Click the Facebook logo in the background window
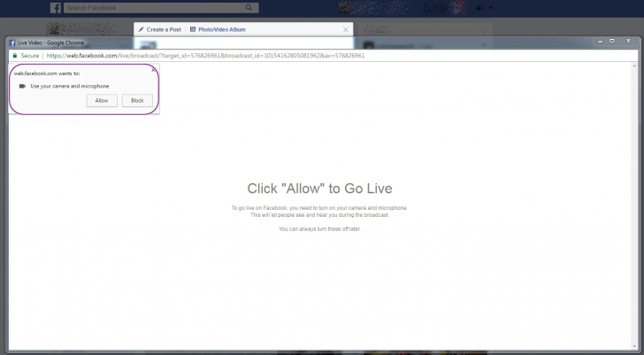The height and width of the screenshot is (355, 644). (56, 8)
